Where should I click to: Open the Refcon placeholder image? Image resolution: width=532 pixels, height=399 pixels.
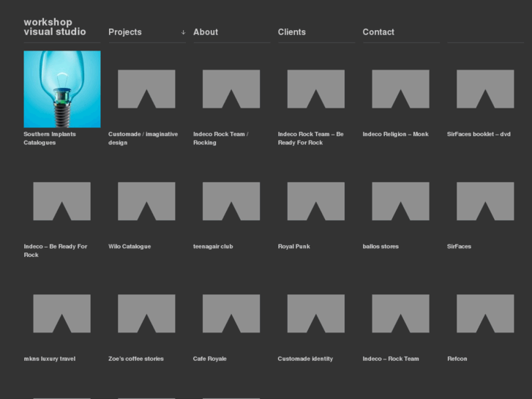pyautogui.click(x=485, y=313)
